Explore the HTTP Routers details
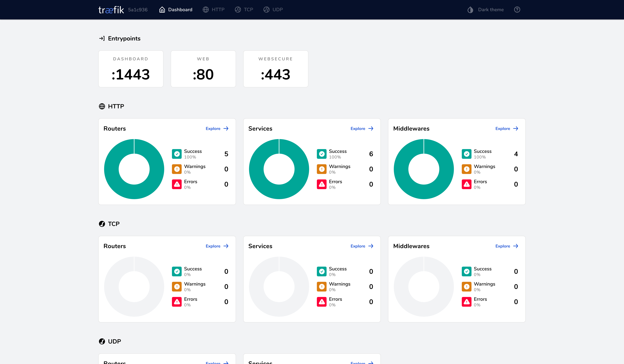The image size is (624, 364). pos(217,128)
